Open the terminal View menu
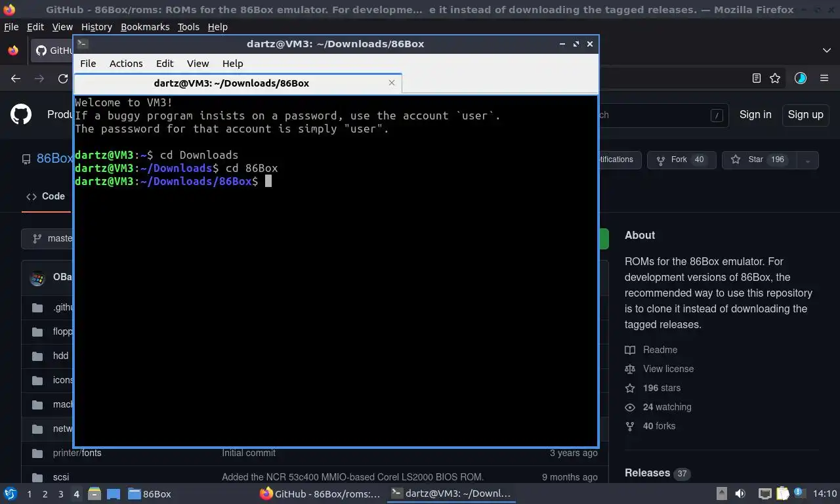The image size is (840, 504). [198, 64]
